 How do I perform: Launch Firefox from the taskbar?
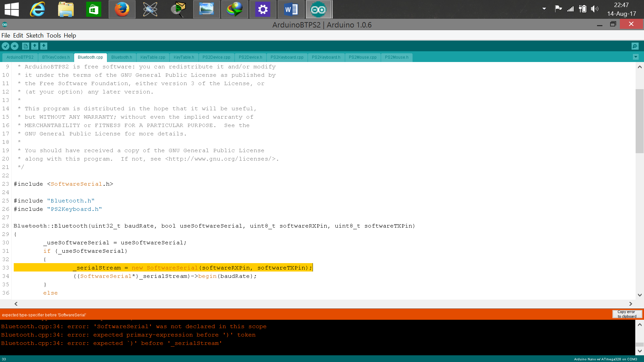(x=122, y=9)
